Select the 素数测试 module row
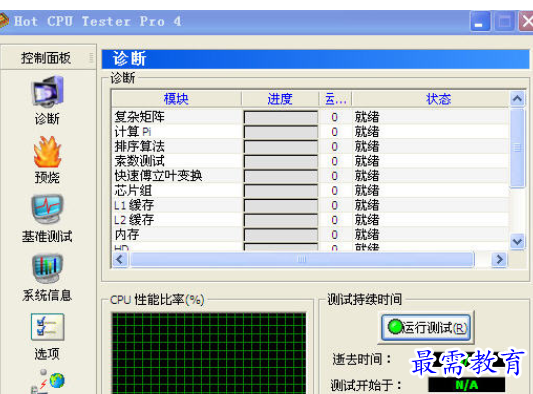This screenshot has width=533, height=394. tap(310, 161)
